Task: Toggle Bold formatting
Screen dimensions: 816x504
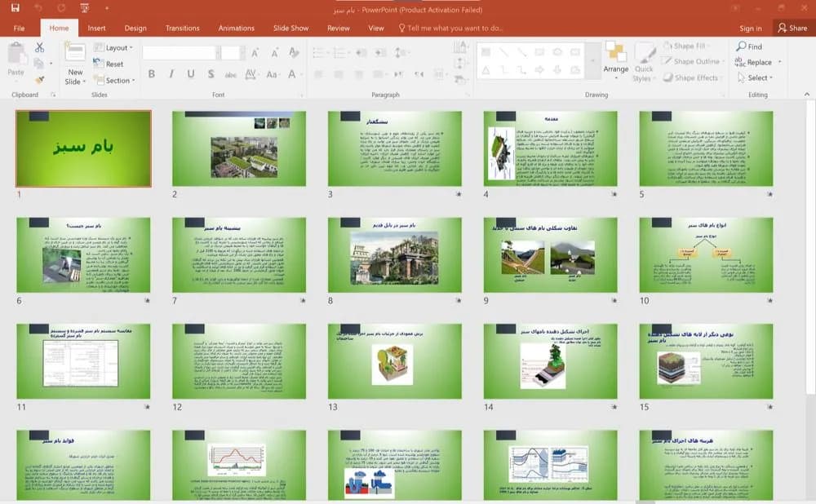Action: tap(152, 74)
